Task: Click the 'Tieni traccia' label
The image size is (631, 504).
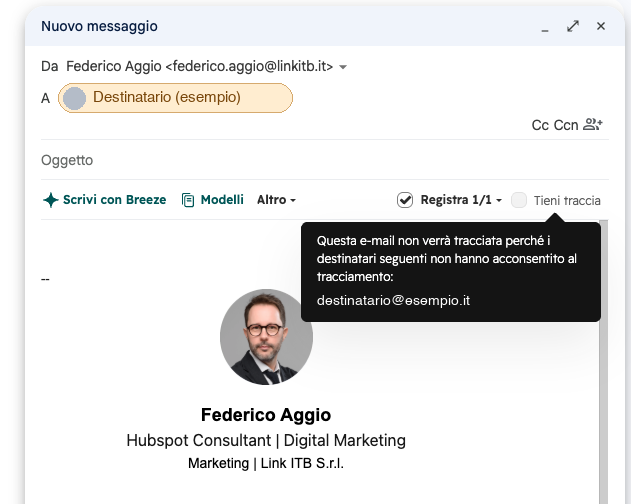Action: (x=567, y=200)
